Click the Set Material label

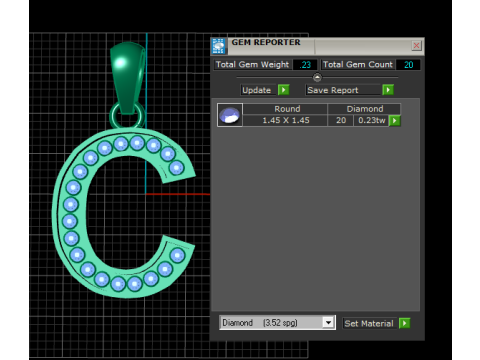(369, 323)
